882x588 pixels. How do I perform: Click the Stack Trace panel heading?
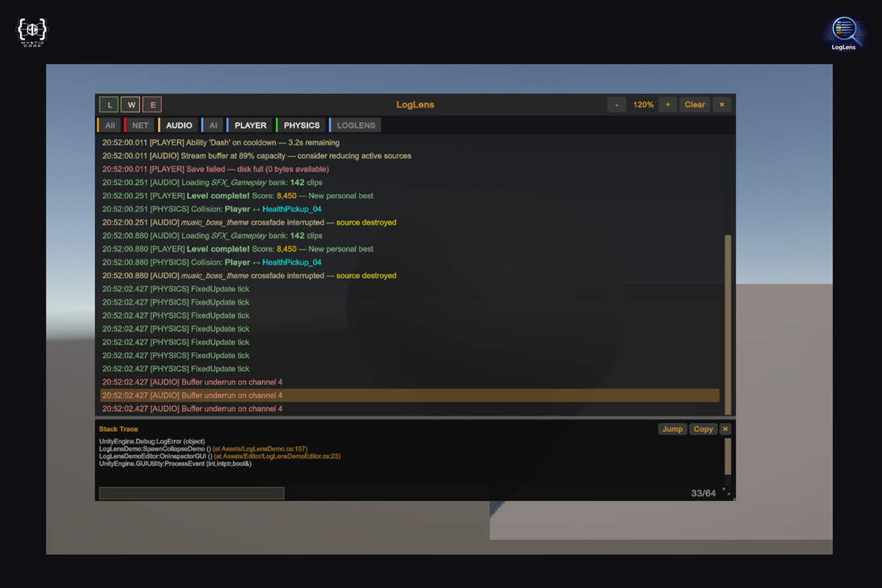point(118,429)
